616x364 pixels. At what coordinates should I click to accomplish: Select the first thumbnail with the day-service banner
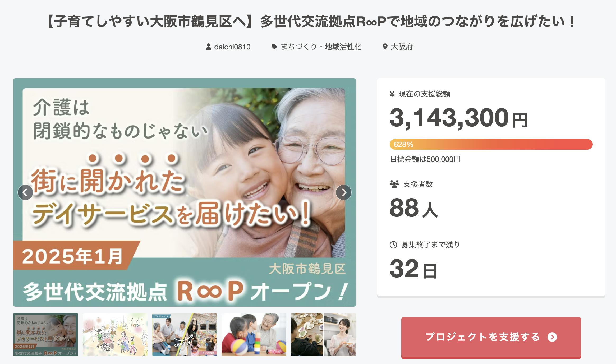click(45, 334)
